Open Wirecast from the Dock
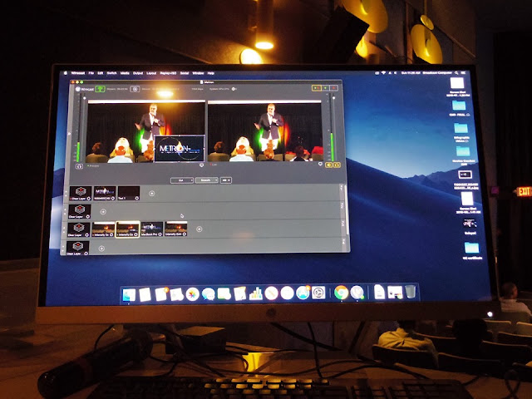Viewport: 532px width, 399px height. pos(357,292)
